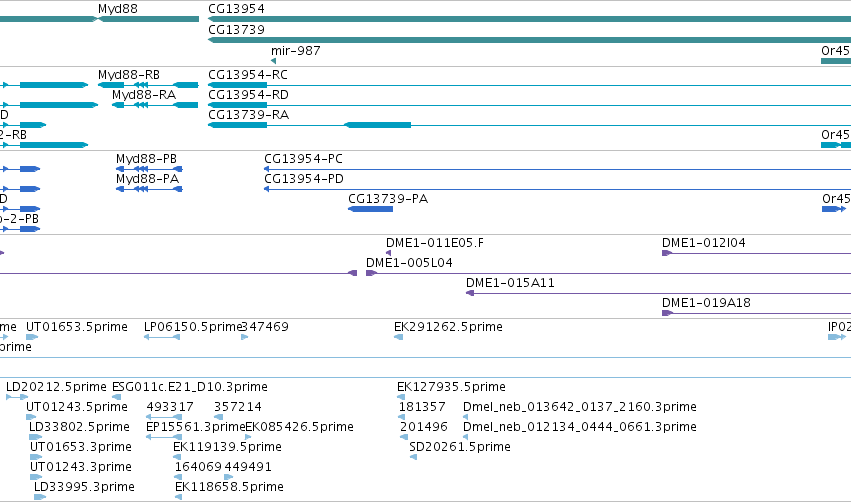Click the Myd88-PA protein glyph
This screenshot has width=851, height=502.
pos(149,189)
